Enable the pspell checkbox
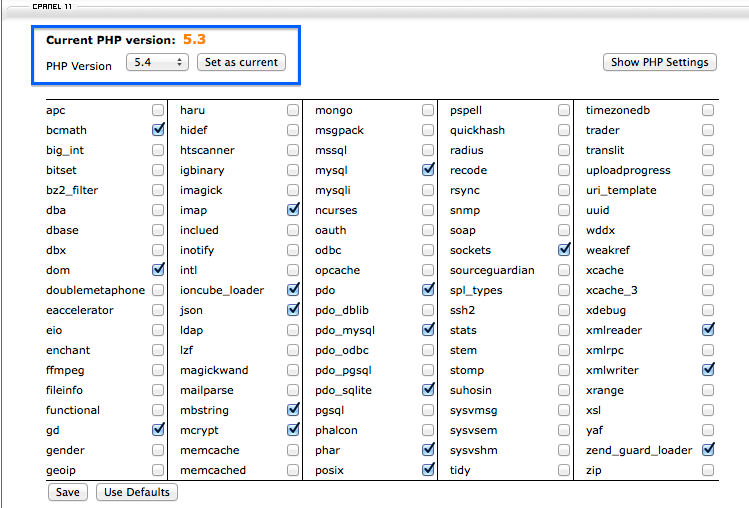Viewport: 749px width, 508px height. (564, 110)
